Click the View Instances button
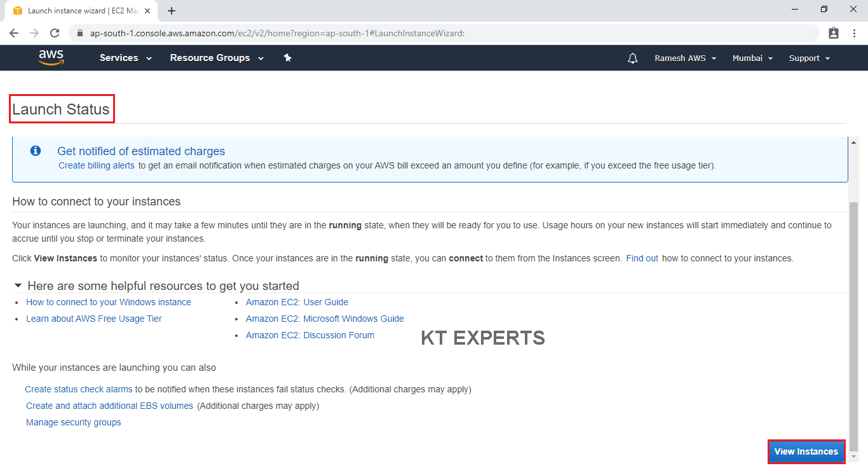The width and height of the screenshot is (868, 468). (806, 451)
